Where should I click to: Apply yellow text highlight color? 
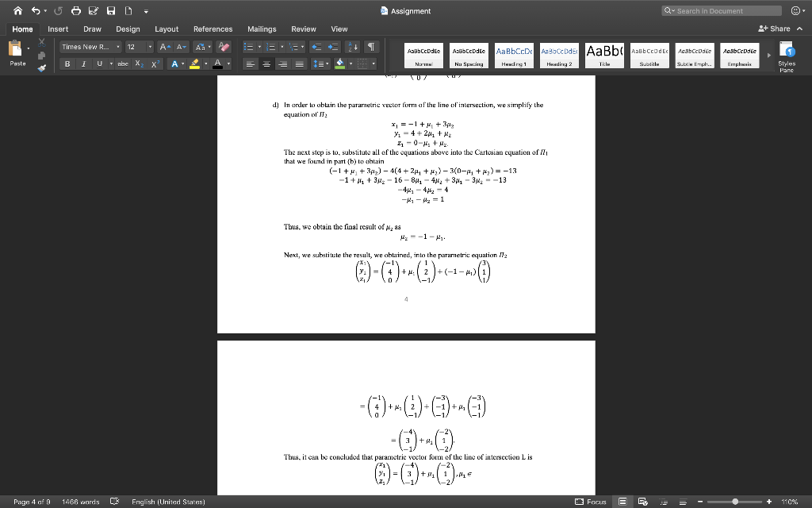[x=195, y=63]
